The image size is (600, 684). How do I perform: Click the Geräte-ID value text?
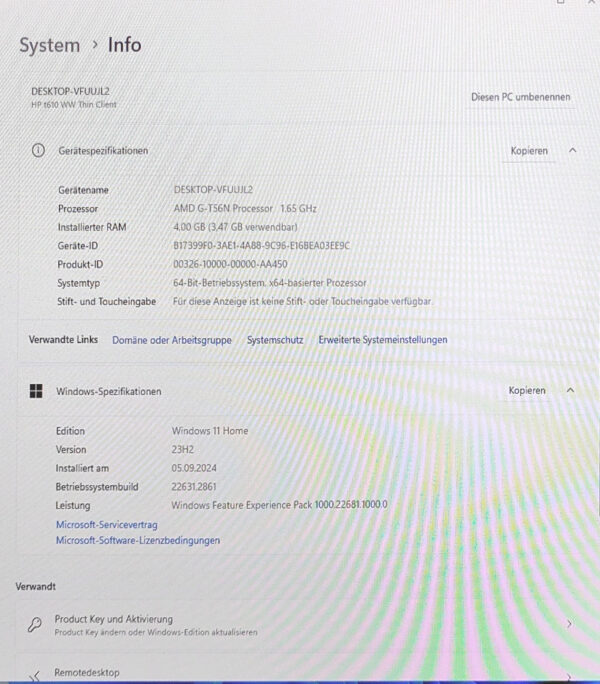[x=260, y=245]
